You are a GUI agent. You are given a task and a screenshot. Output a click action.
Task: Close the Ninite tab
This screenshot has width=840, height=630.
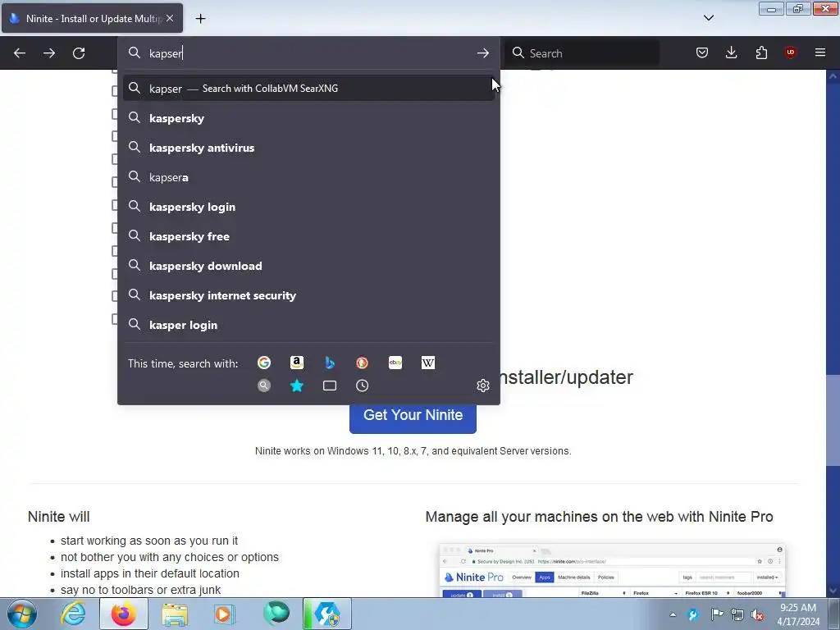[x=170, y=18]
